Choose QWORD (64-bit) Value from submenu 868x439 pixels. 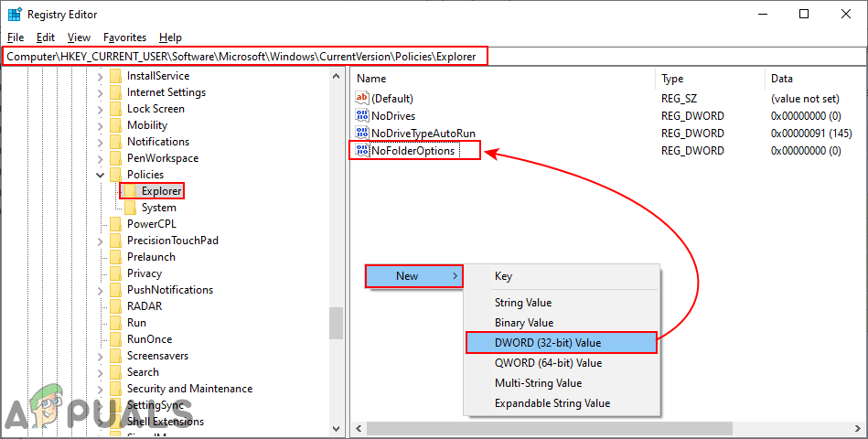(562, 362)
